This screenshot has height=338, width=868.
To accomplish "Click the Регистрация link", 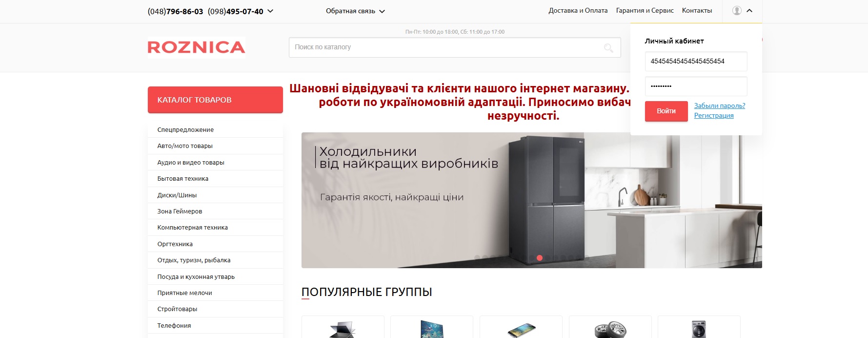I will pos(713,115).
